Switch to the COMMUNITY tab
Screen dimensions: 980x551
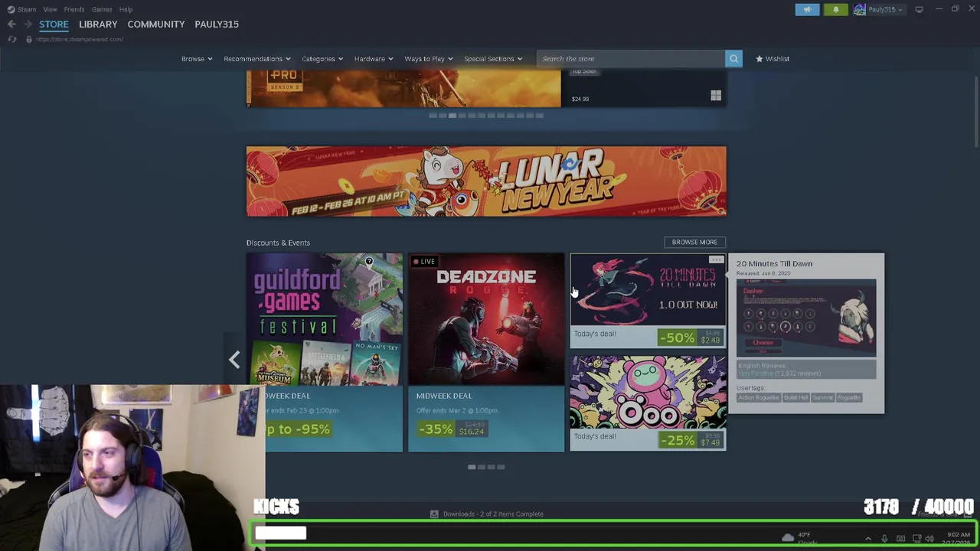pyautogui.click(x=156, y=24)
